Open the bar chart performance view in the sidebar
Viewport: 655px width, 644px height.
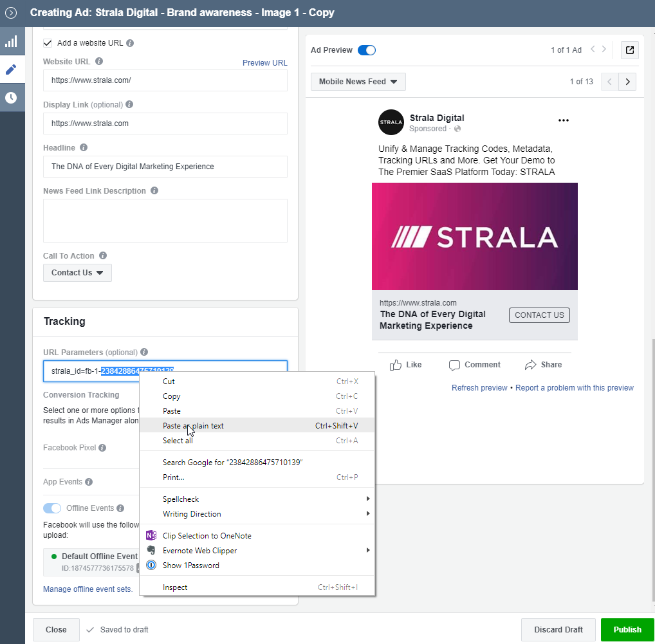(x=12, y=41)
